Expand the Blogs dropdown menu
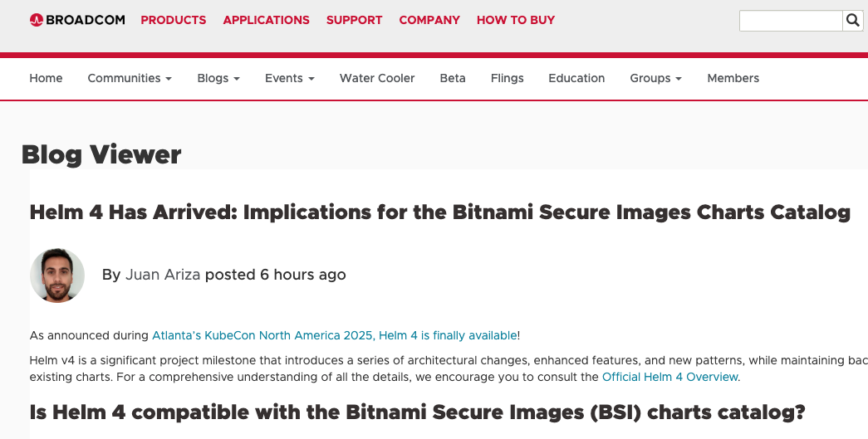This screenshot has width=868, height=439. coord(218,78)
